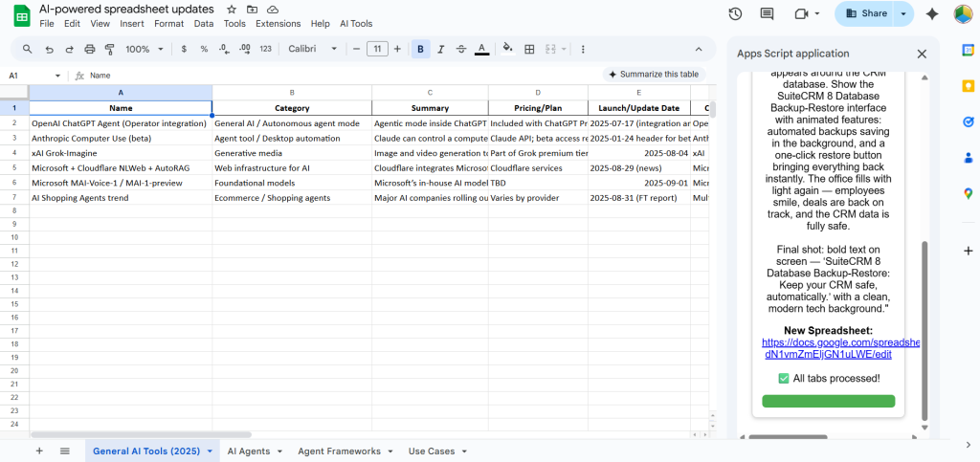
Task: Check the cloud save status icon
Action: pos(273,10)
